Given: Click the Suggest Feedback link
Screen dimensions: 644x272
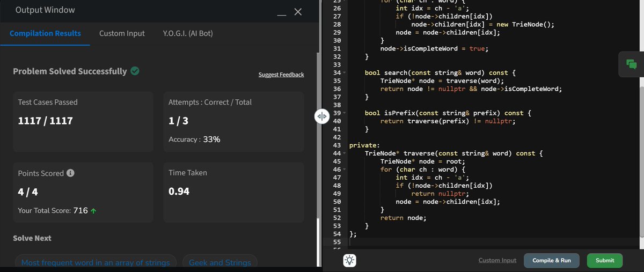Looking at the screenshot, I should click(x=281, y=75).
